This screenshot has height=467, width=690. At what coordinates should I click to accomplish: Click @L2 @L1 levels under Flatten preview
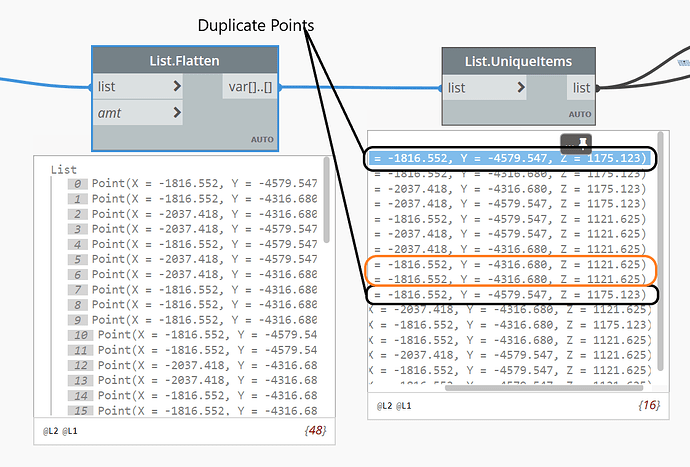click(x=60, y=431)
